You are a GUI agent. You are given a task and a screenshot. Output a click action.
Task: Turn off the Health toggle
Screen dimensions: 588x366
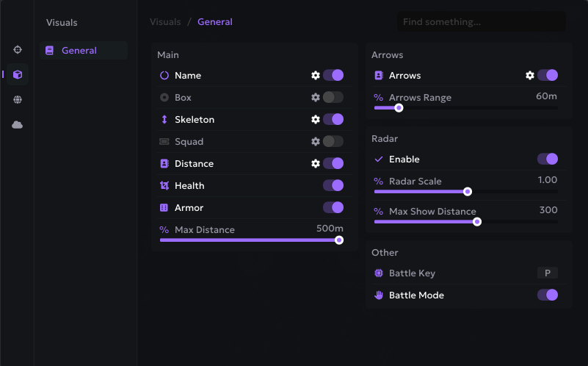(333, 185)
